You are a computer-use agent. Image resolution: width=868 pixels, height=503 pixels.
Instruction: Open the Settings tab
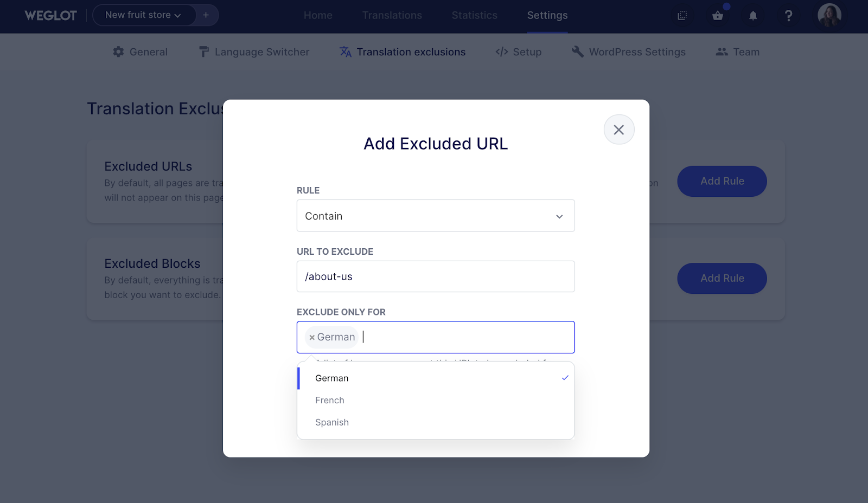pyautogui.click(x=547, y=15)
